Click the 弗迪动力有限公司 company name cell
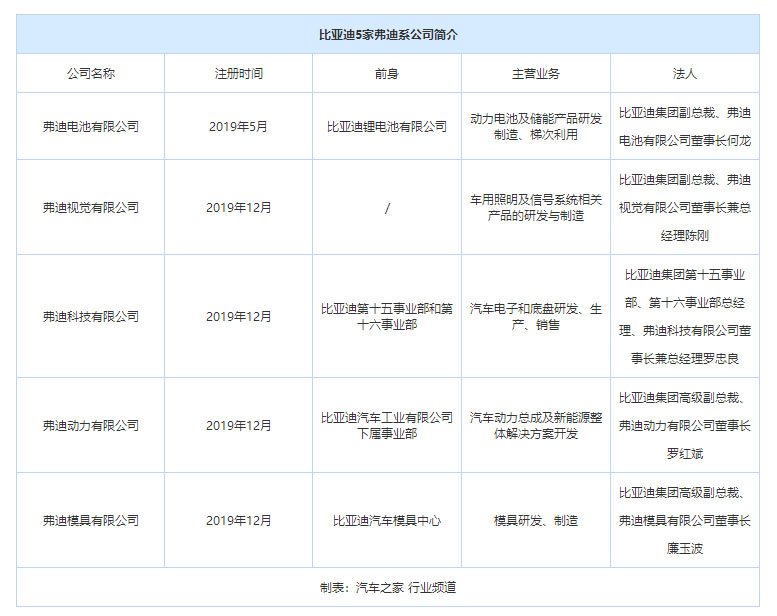The width and height of the screenshot is (777, 616). click(90, 426)
